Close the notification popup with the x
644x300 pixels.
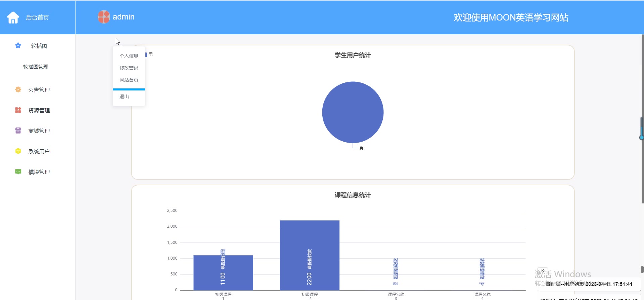[x=543, y=271]
